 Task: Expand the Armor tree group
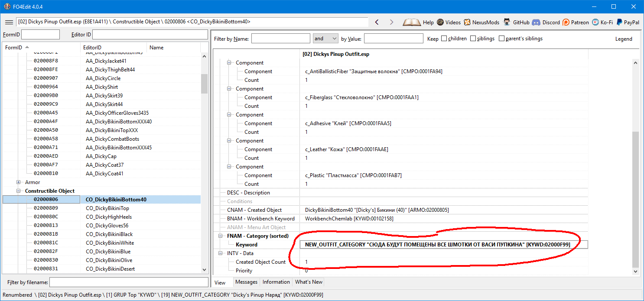click(19, 182)
